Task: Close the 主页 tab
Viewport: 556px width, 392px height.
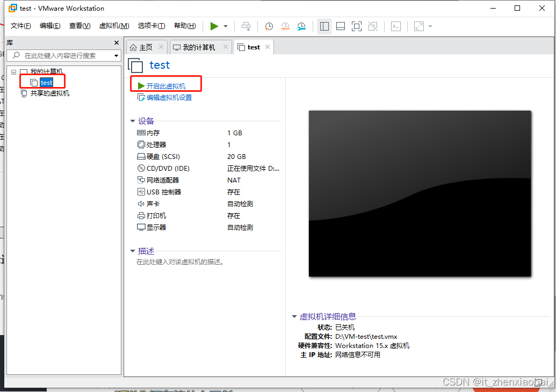Action: click(x=161, y=47)
